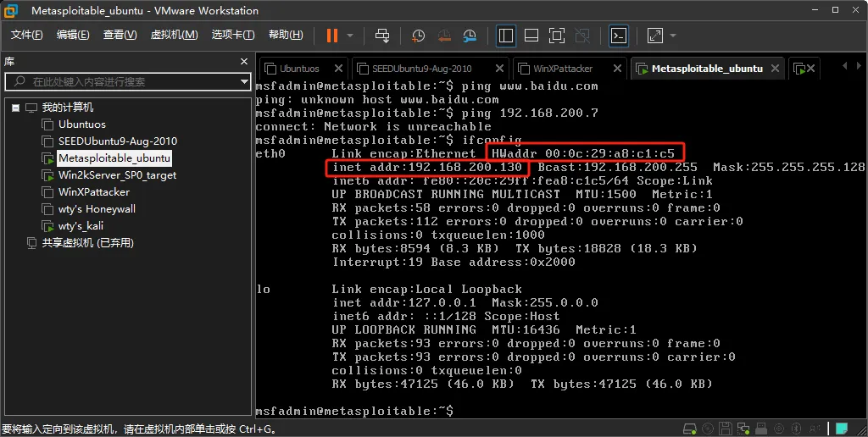Open the snapshot manager wrench icon
Screen dimensions: 868x437
[x=470, y=36]
